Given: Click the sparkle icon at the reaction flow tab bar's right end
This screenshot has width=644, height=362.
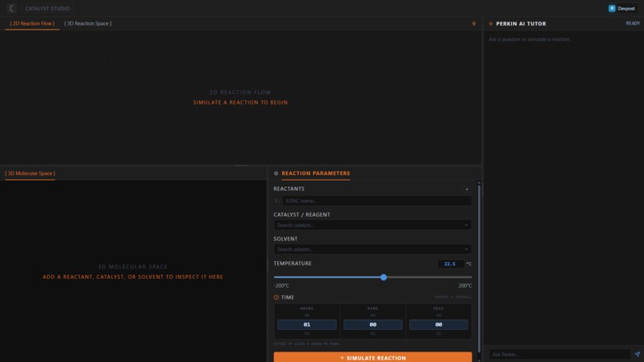Looking at the screenshot, I should [474, 24].
